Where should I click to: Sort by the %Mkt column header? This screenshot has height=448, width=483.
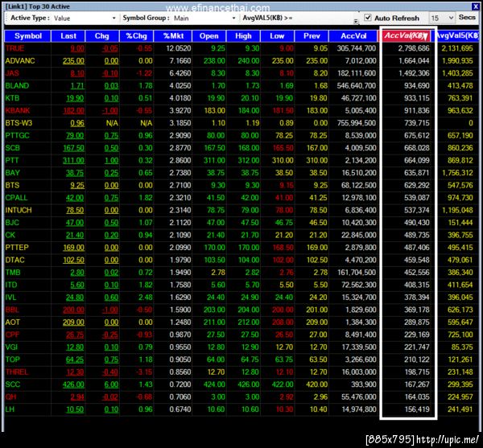coord(173,36)
